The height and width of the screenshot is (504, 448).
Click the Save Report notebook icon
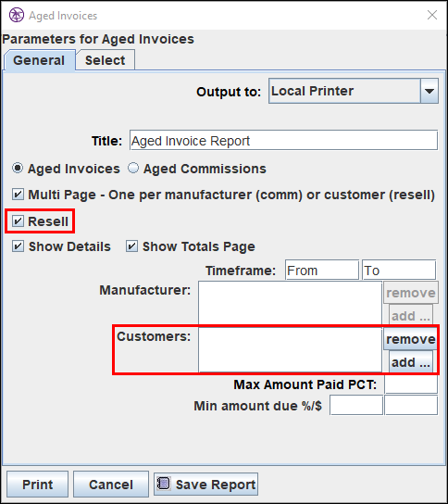164,484
